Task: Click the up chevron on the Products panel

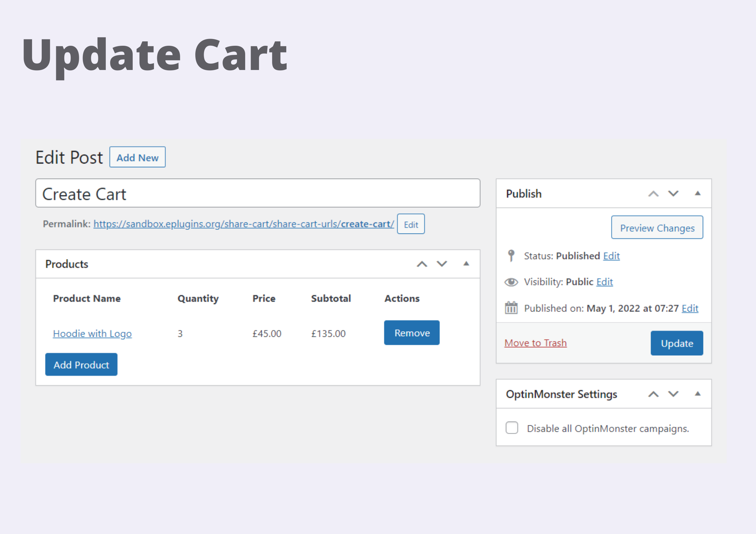Action: 422,264
